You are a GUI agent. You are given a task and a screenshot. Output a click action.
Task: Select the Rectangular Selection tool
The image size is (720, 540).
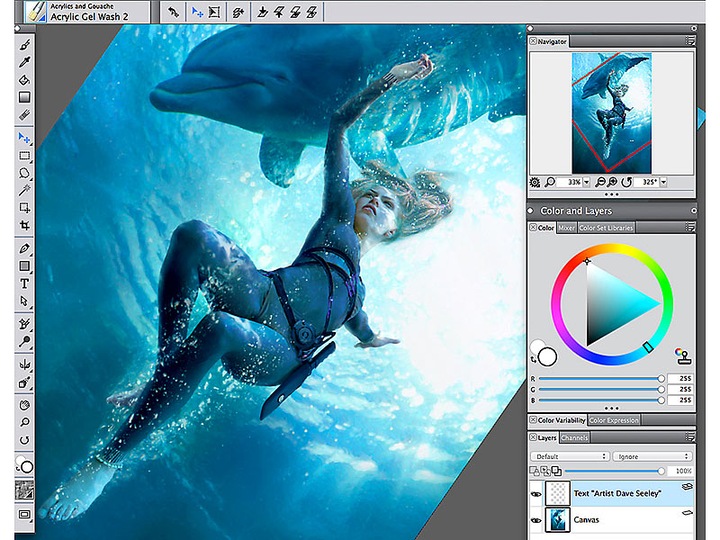tap(25, 156)
